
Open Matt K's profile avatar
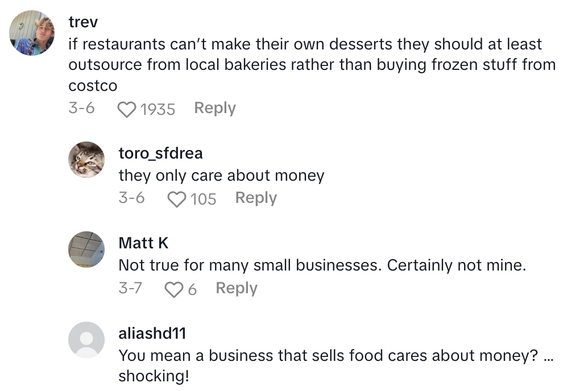click(86, 249)
